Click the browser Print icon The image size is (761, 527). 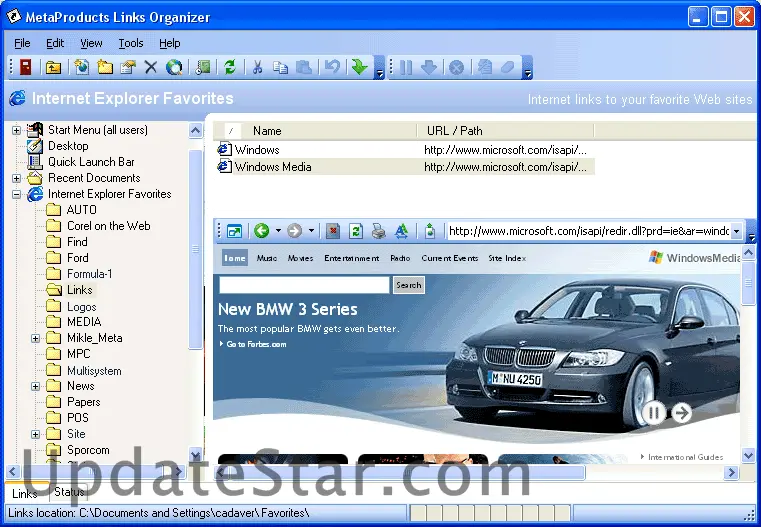[379, 231]
